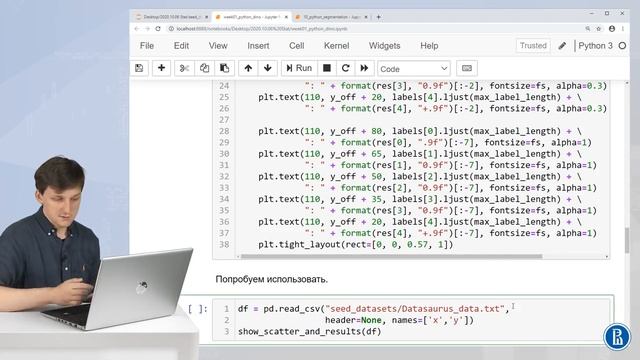The image size is (640, 360).
Task: Go forward in browser history
Action: pos(147,29)
